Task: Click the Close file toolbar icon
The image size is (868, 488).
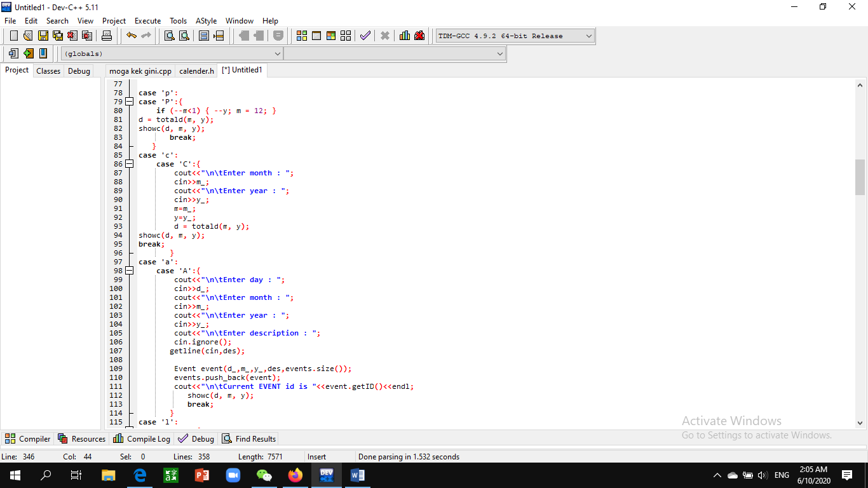Action: point(72,36)
